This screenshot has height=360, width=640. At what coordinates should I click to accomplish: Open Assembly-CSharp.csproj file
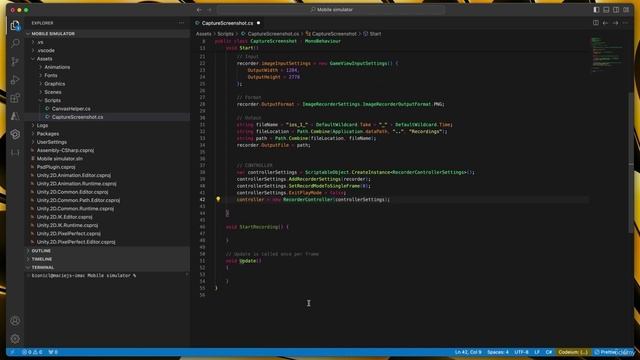point(108,150)
